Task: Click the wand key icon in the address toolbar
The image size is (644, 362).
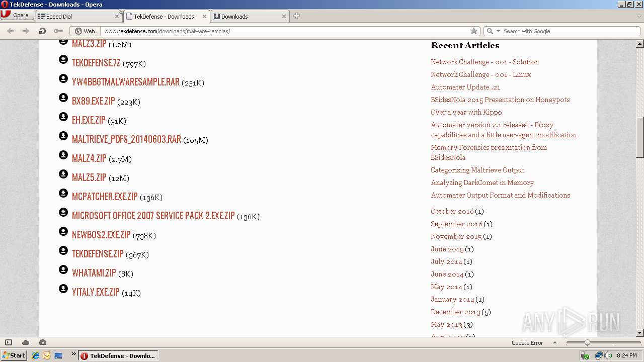Action: click(x=58, y=31)
